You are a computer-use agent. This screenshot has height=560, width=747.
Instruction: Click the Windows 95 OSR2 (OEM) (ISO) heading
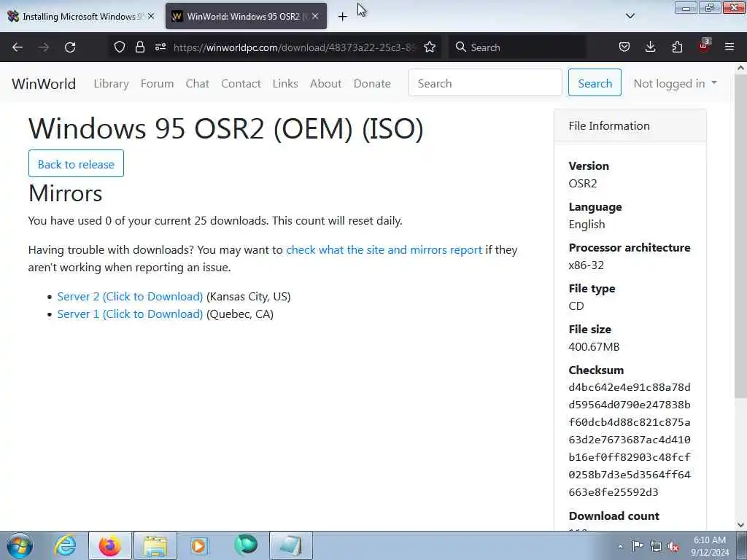point(226,128)
